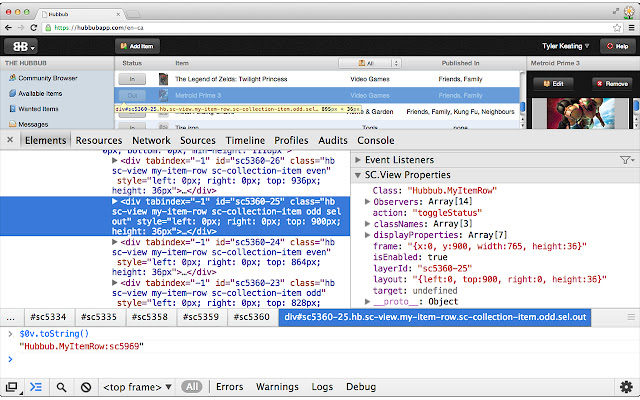Click the dock-side toggle icon in DevTools
This screenshot has height=400, width=640.
tap(12, 386)
